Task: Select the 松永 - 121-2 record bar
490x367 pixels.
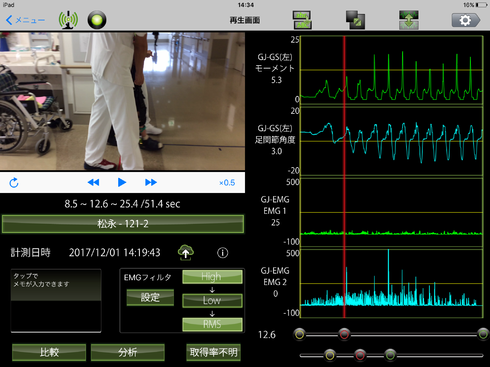Action: point(123,224)
